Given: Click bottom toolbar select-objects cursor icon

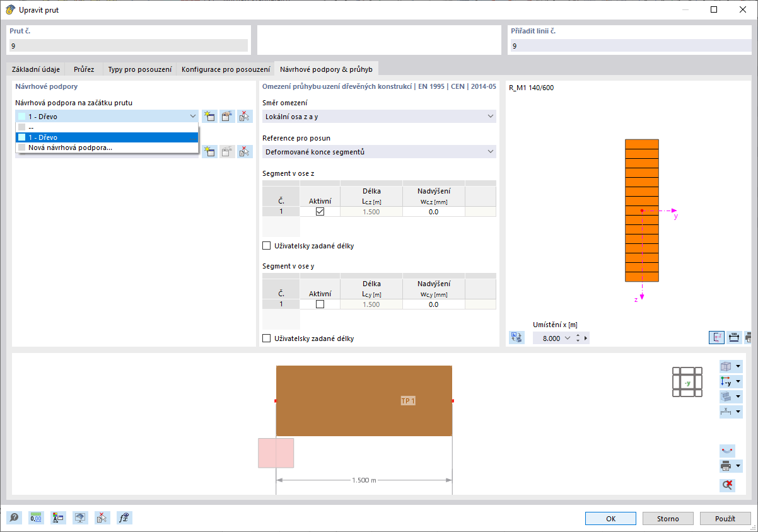Looking at the screenshot, I should [x=102, y=518].
